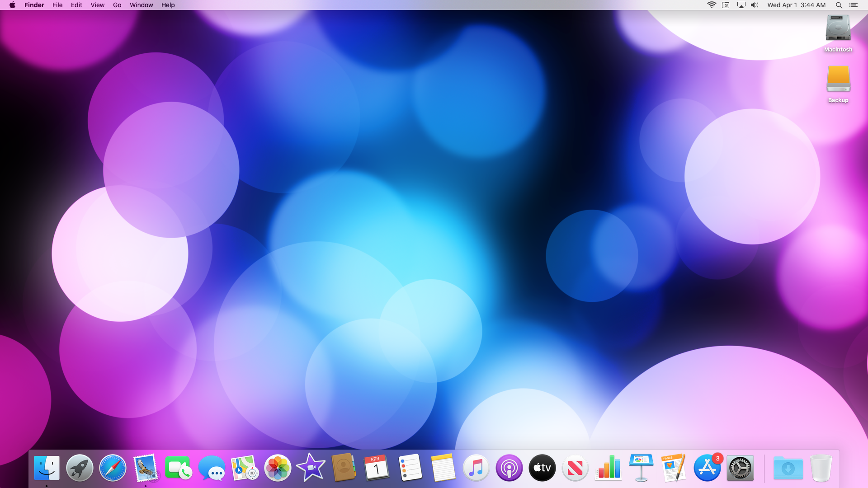
Task: Open the File menu
Action: pos(57,5)
